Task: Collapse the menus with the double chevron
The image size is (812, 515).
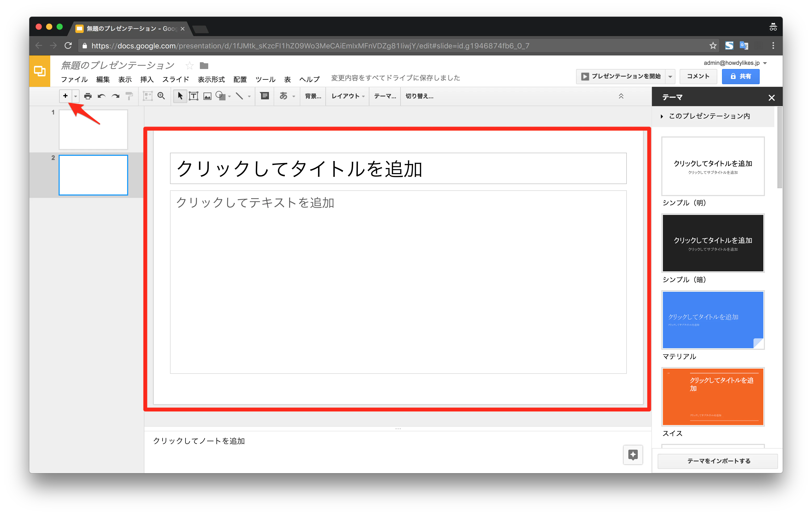Action: pyautogui.click(x=621, y=96)
